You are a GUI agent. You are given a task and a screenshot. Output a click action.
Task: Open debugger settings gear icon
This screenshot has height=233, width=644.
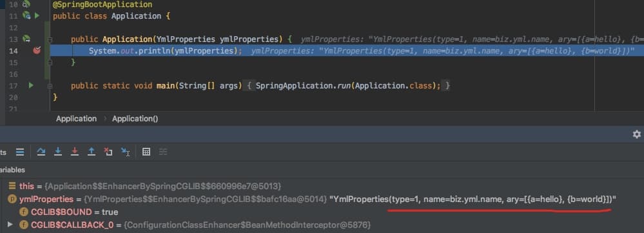point(637,134)
